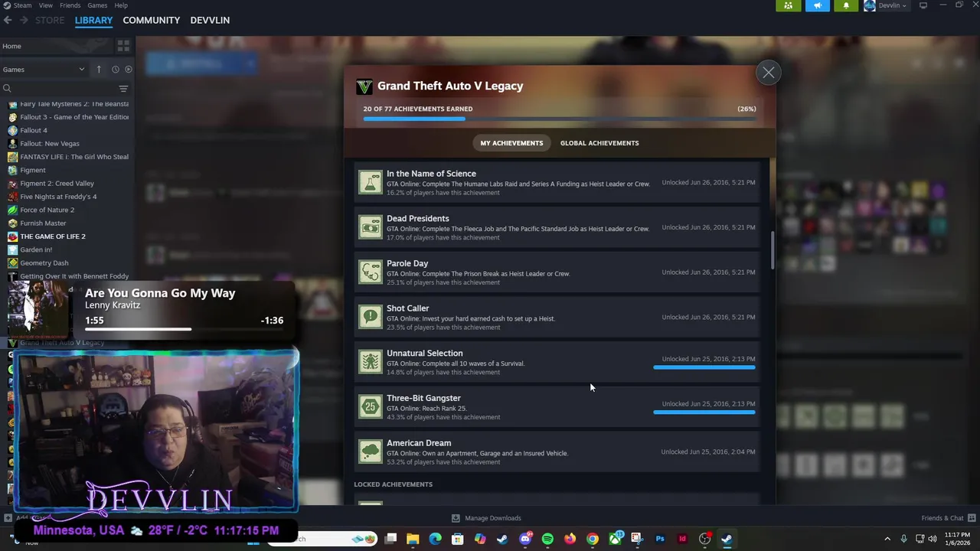Open the announcements megaphone button
Screen dimensions: 980x551
point(817,5)
